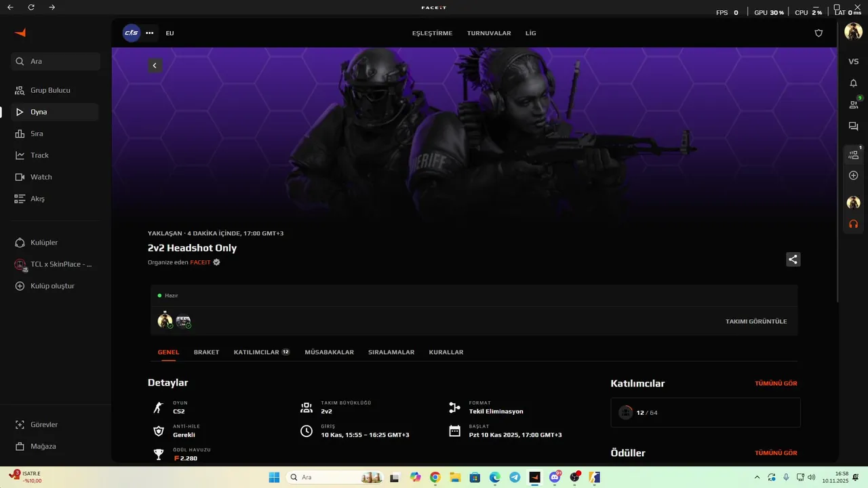Click the Windows taskbar search box

tap(335, 477)
